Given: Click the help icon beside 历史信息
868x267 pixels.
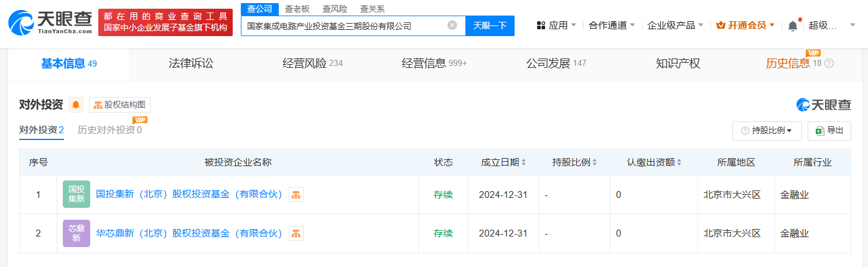Looking at the screenshot, I should coord(829,63).
